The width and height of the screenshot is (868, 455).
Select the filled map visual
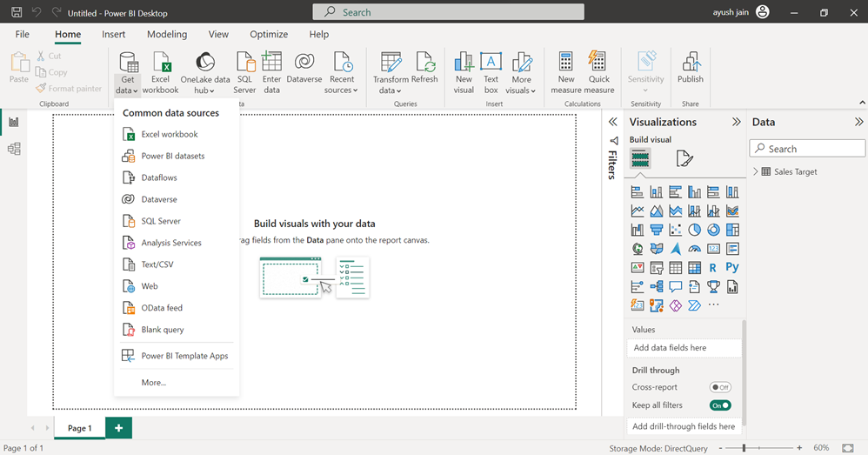coord(657,249)
